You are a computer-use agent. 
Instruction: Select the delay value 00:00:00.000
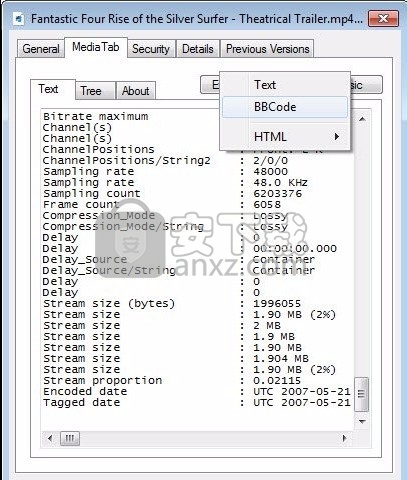[295, 249]
